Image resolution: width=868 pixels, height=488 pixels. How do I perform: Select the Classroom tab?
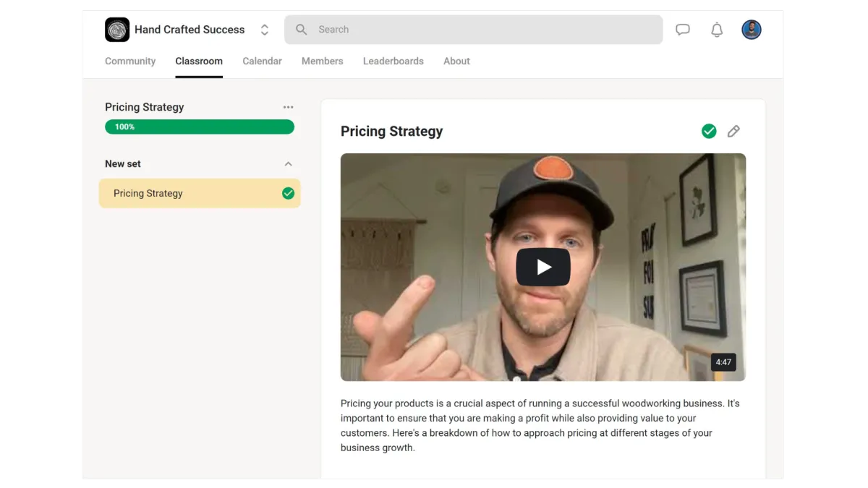[199, 61]
